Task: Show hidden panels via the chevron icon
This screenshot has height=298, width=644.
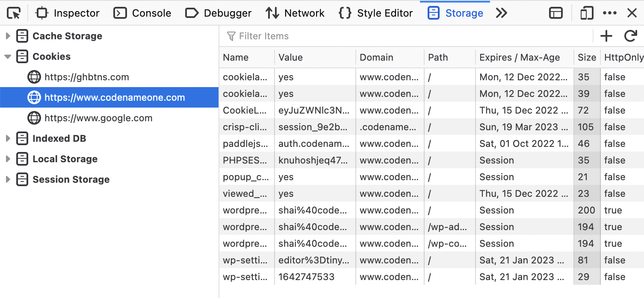Action: pos(501,13)
